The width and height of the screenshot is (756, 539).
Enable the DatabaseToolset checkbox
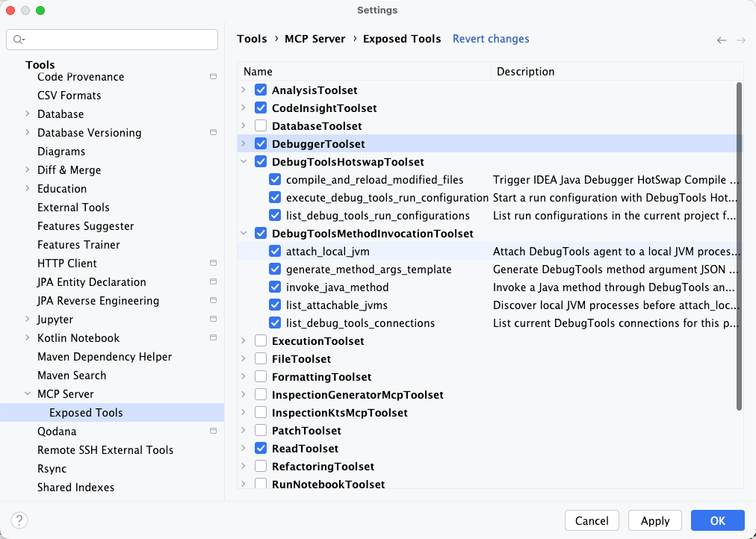click(261, 125)
